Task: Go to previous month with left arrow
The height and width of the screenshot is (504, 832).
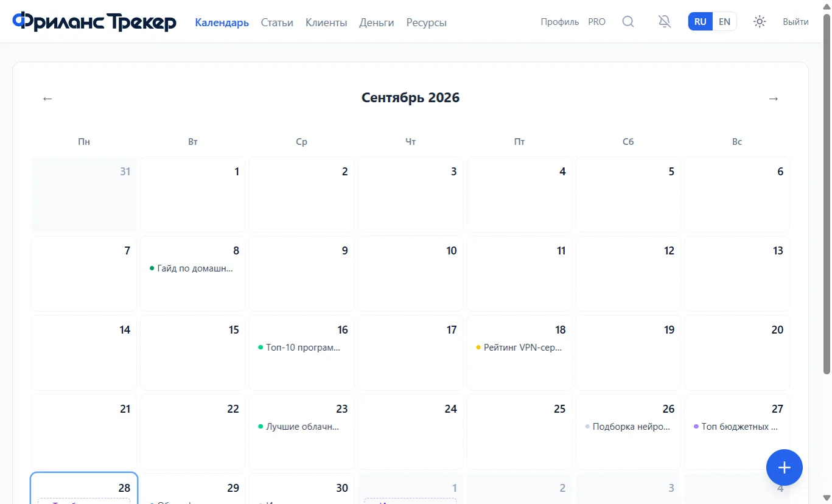Action: (x=47, y=98)
